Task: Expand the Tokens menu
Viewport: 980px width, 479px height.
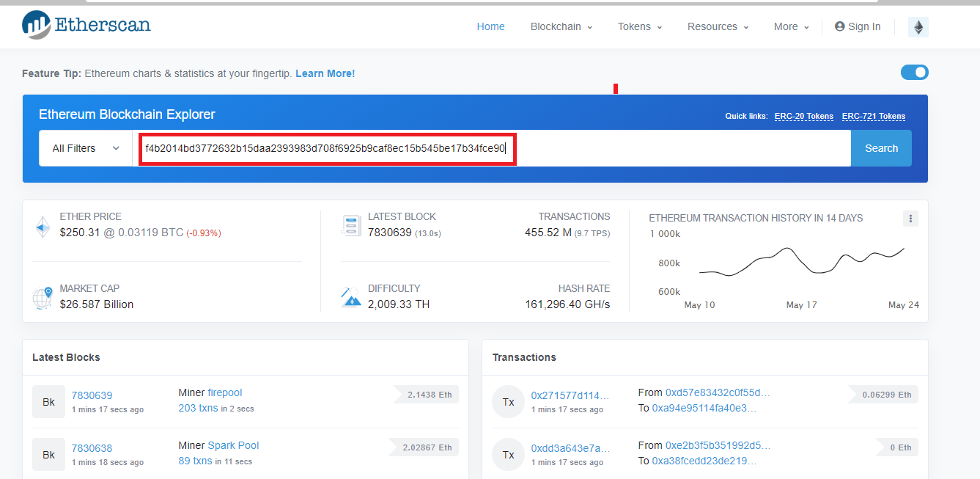Action: (x=640, y=26)
